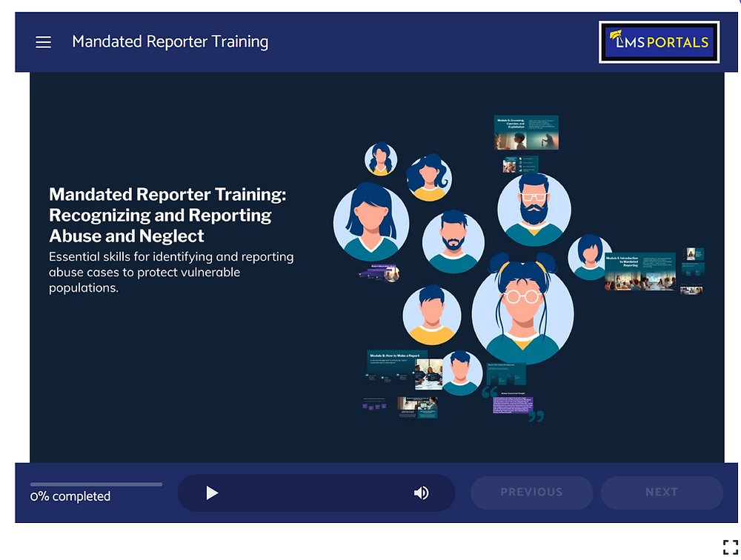The image size is (741, 560).
Task: Click the slide heading 'Recognizing and Reporting'
Action: click(160, 216)
